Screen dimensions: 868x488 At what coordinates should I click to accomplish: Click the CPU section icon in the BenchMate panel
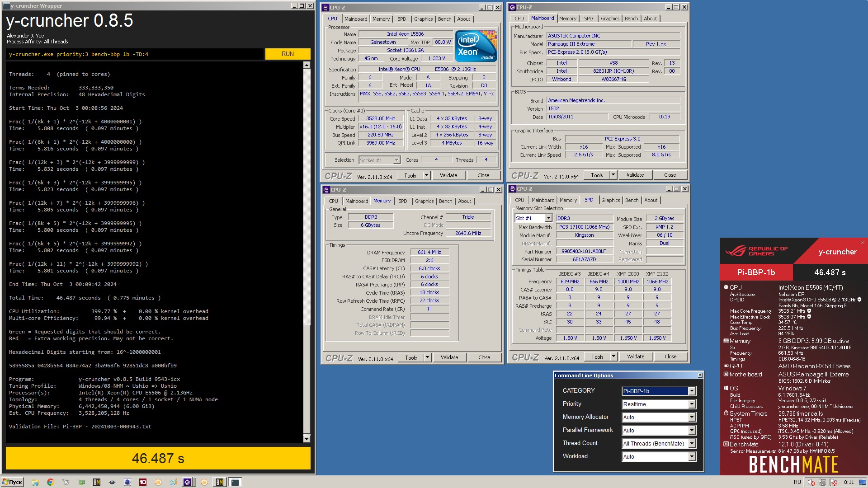tap(726, 287)
